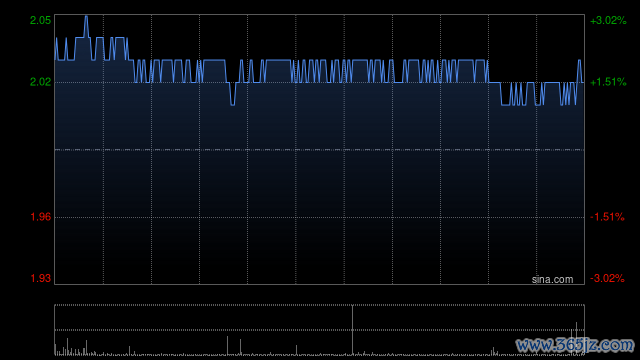Click the +3.02% percentage label
The height and width of the screenshot is (360, 640).
608,20
